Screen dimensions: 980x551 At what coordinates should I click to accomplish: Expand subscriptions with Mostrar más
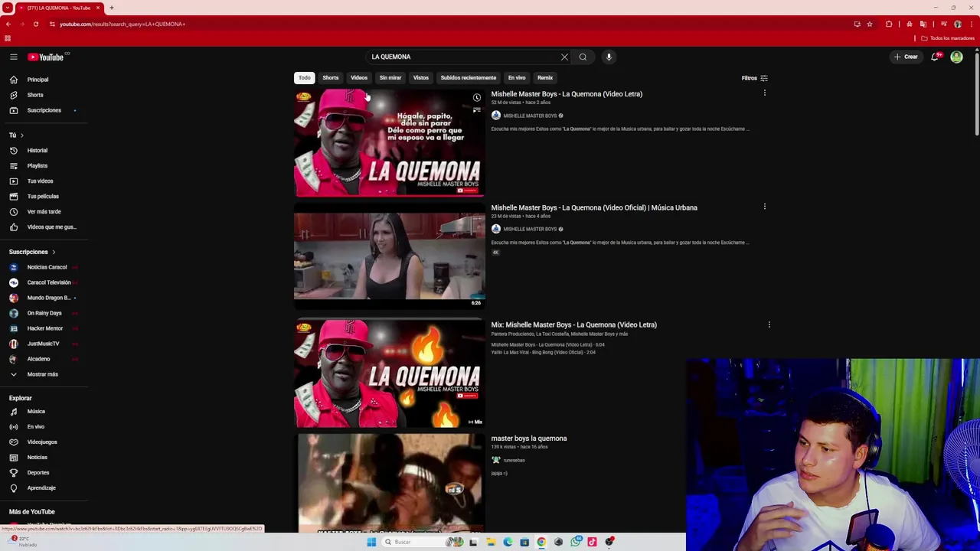[44, 374]
